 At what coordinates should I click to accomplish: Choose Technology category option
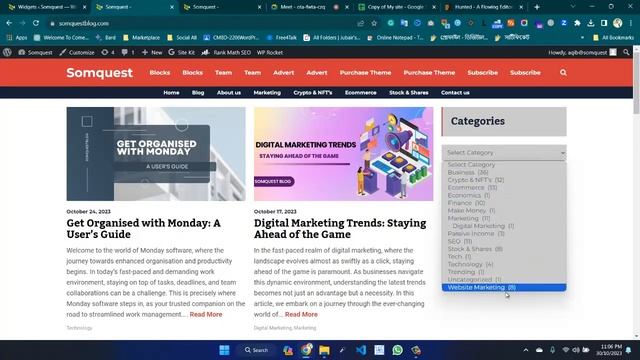(504, 264)
